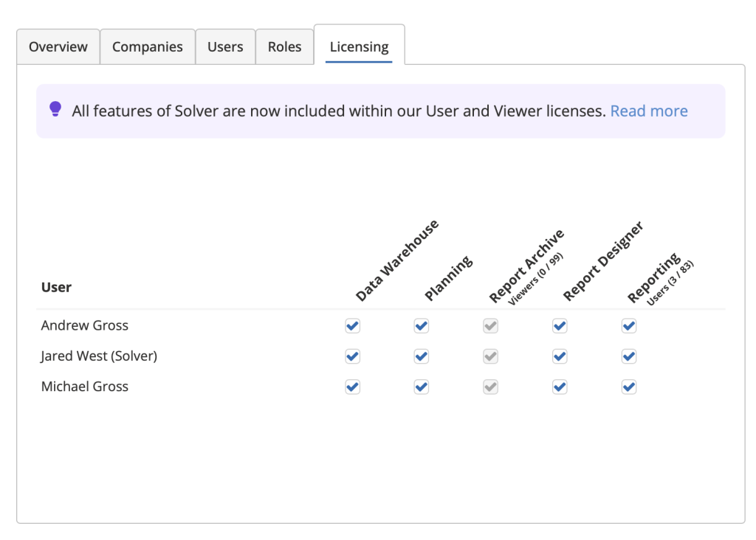Disable Reporting license for Michael Gross

pos(629,387)
